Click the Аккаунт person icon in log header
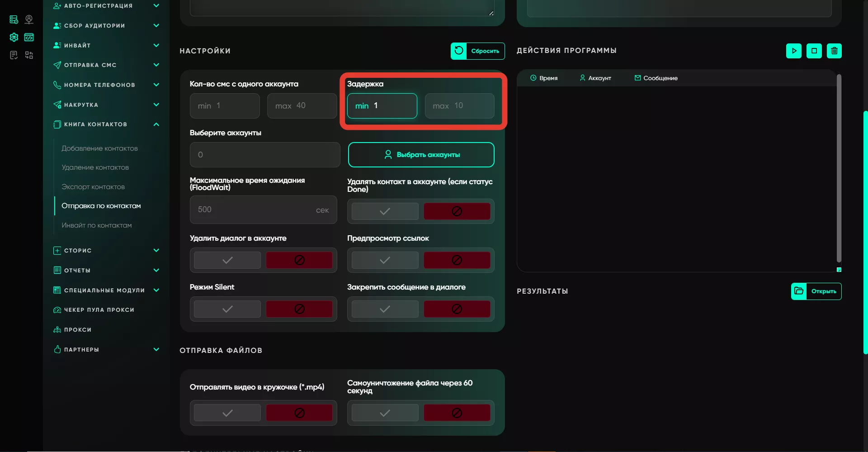 click(x=582, y=78)
